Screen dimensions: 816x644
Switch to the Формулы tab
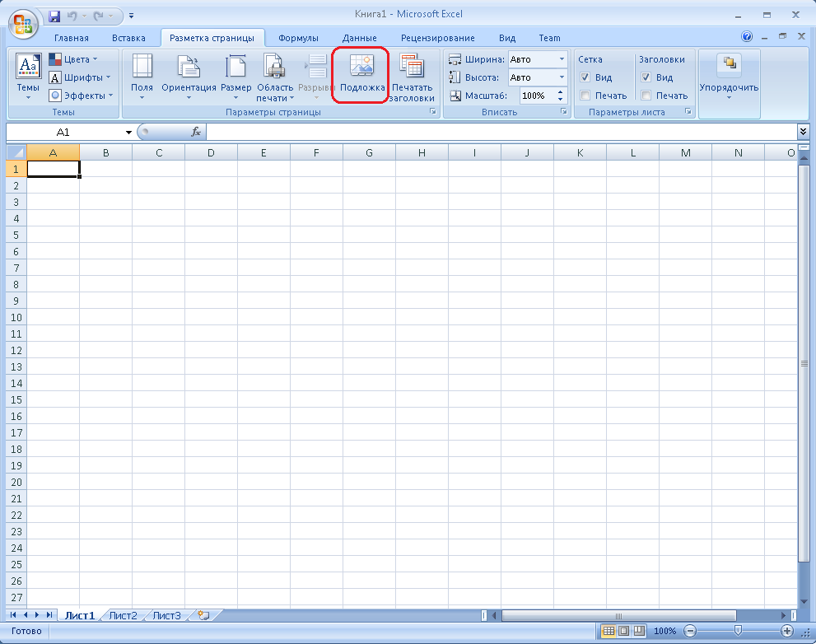pyautogui.click(x=298, y=38)
